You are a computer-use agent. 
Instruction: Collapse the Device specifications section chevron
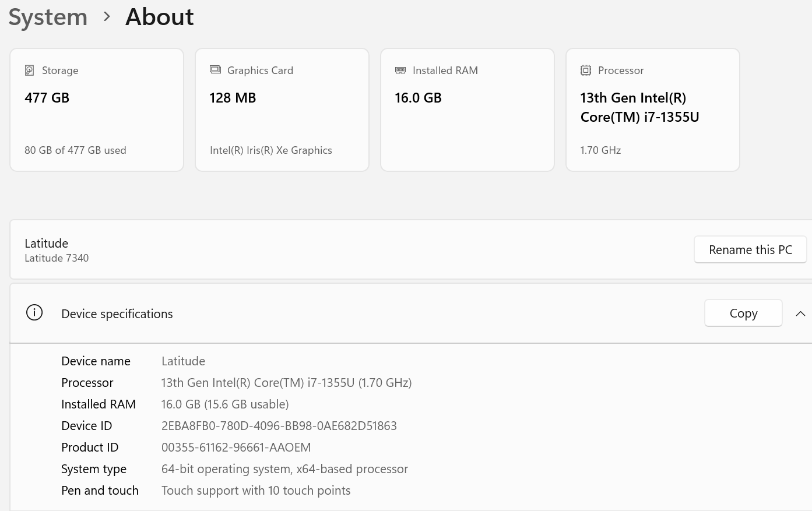coord(800,313)
